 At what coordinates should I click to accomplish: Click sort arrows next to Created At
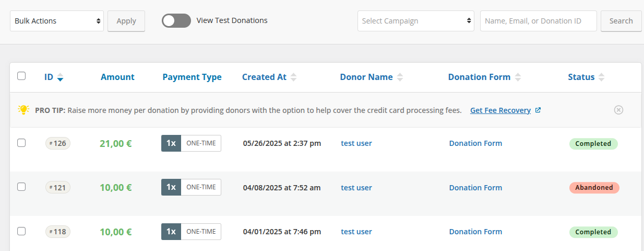294,77
